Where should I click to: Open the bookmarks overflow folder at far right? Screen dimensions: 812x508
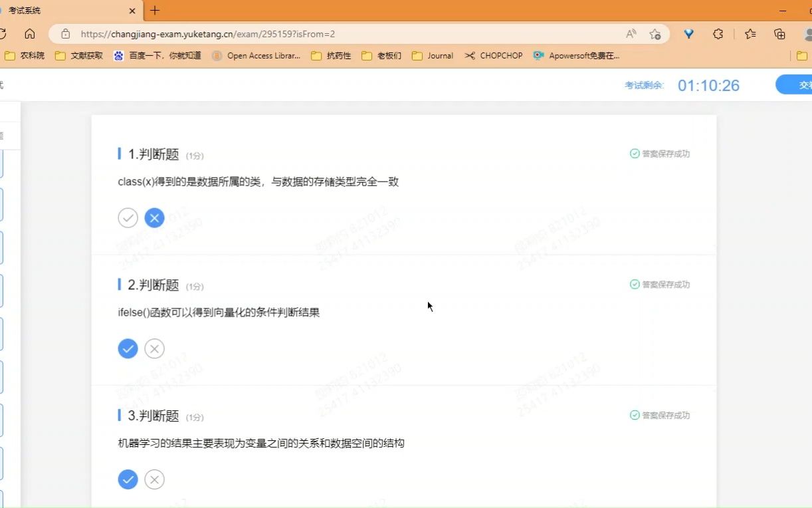click(x=803, y=57)
